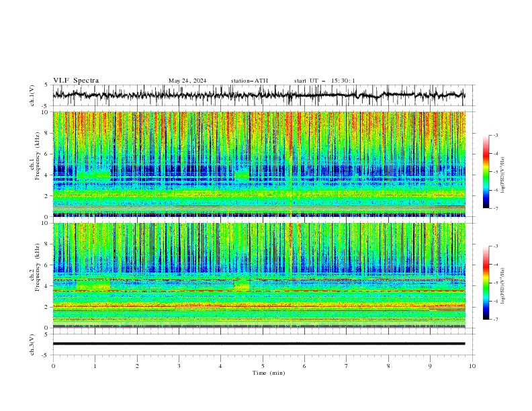This screenshot has width=532, height=411.
Task: Click the "6" tick on the time axis
Action: coord(304,366)
